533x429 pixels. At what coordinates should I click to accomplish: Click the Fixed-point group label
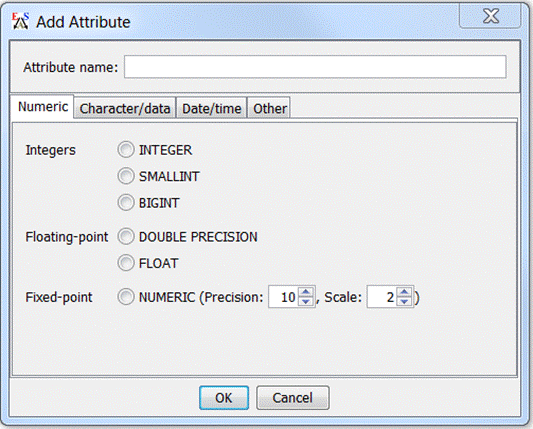coord(59,297)
